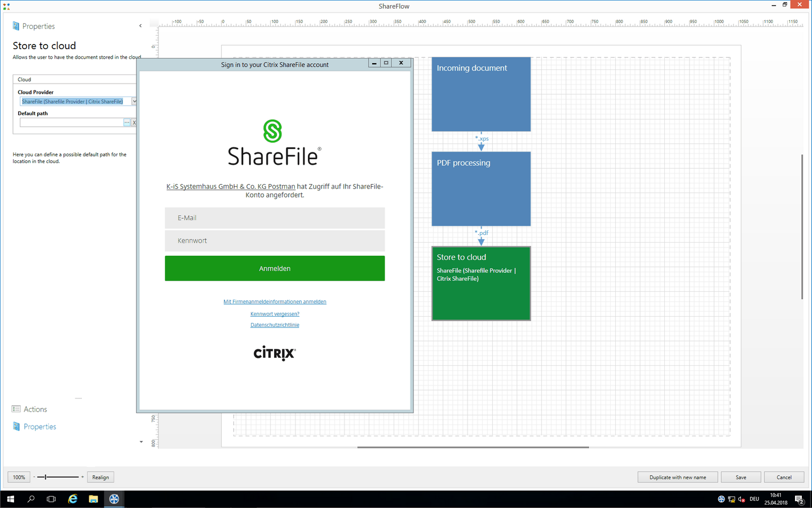Click the green Anmelden button
The height and width of the screenshot is (508, 812).
click(275, 268)
